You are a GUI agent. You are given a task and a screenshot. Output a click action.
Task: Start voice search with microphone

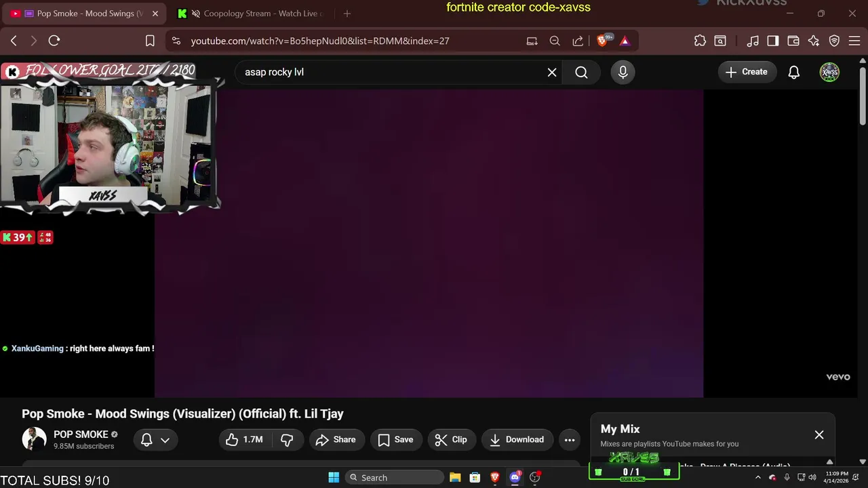pos(623,72)
